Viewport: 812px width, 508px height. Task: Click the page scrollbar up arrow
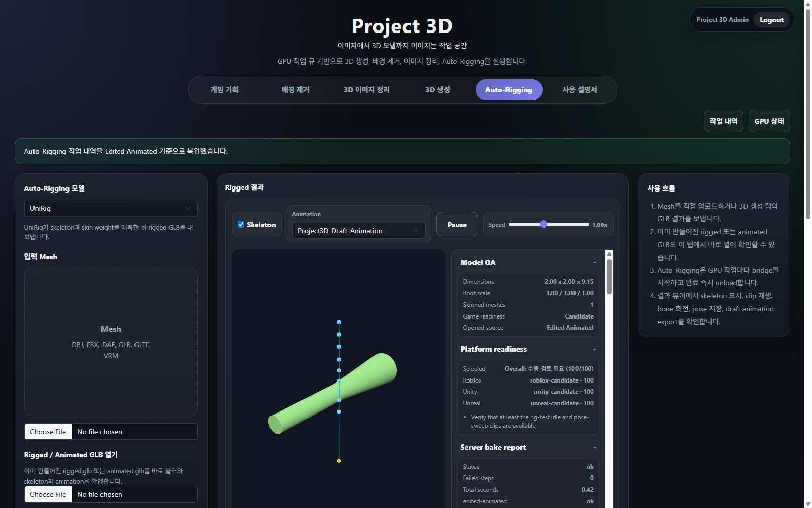click(x=808, y=4)
